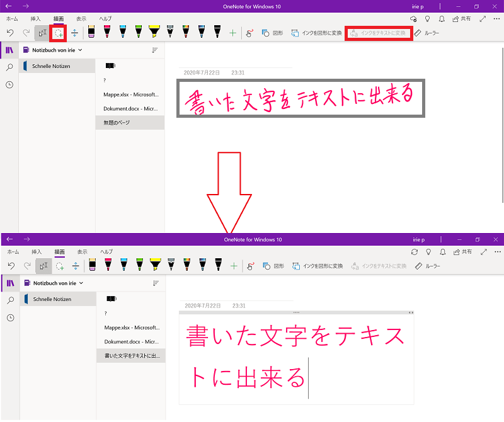
Task: Click the 共有 share button in upper window
Action: point(462,19)
